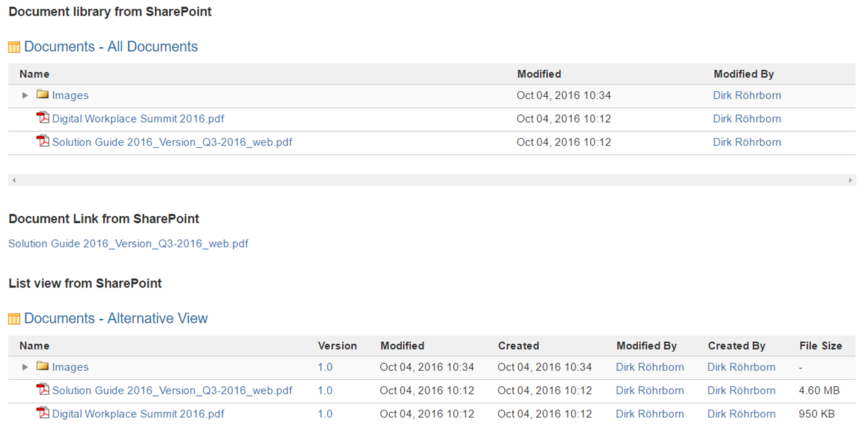The height and width of the screenshot is (425, 868).
Task: Click the Version column header in Alternative View
Action: click(x=337, y=346)
